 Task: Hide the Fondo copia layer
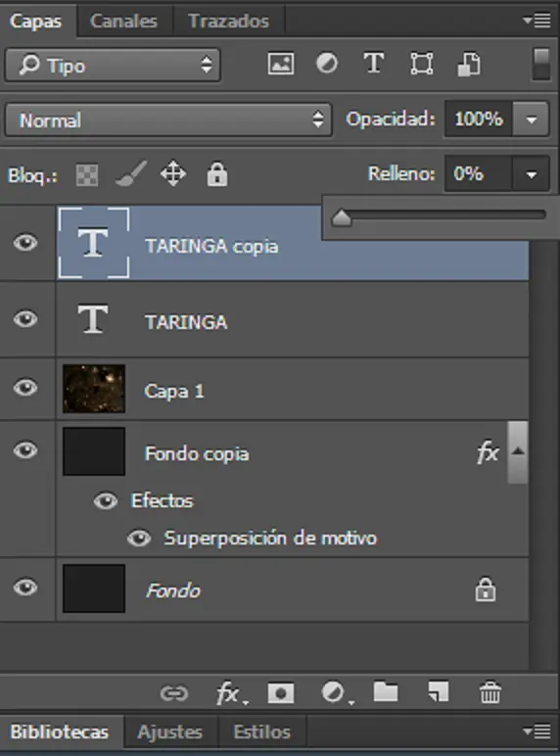coord(25,450)
